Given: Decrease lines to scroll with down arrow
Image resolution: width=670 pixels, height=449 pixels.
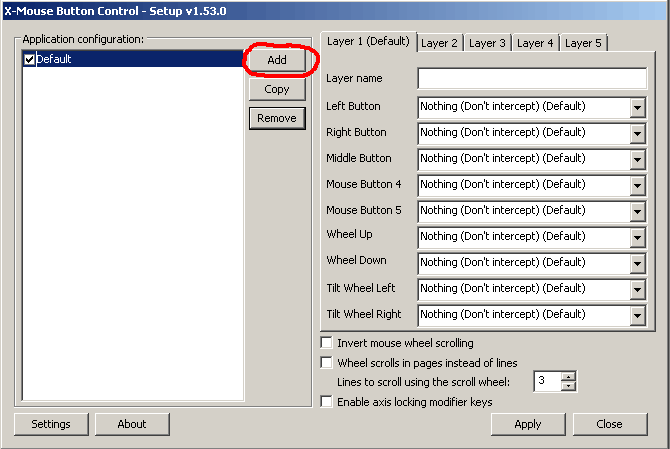Looking at the screenshot, I should tap(568, 386).
